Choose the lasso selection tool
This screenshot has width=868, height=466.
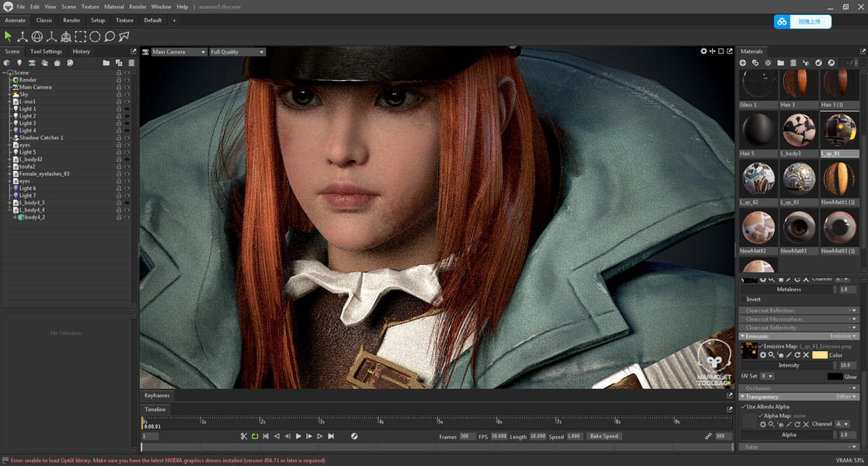tap(110, 37)
